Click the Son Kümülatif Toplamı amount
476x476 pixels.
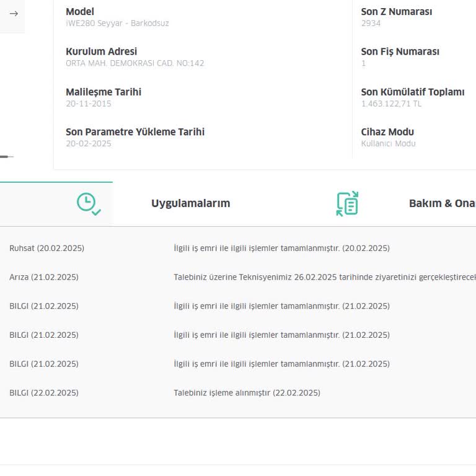[x=391, y=104]
